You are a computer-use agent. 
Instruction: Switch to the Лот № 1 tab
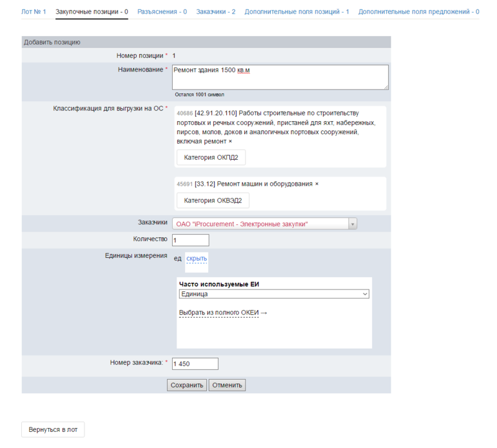click(x=34, y=12)
